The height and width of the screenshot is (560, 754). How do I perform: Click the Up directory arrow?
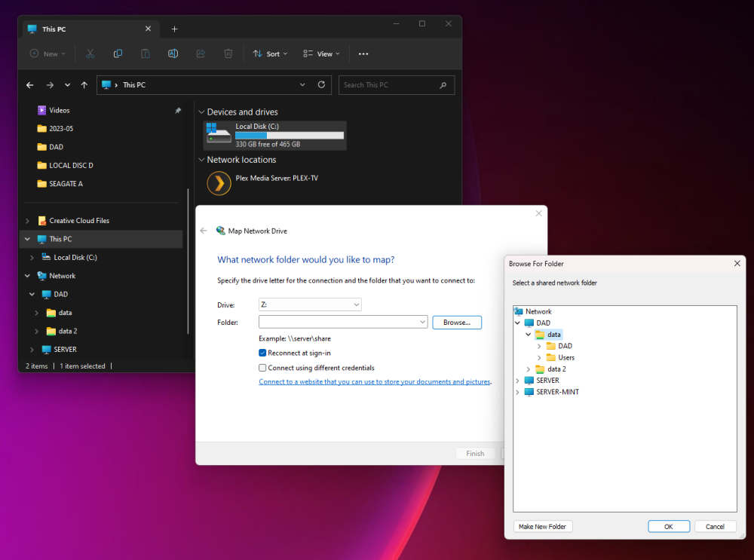[84, 85]
